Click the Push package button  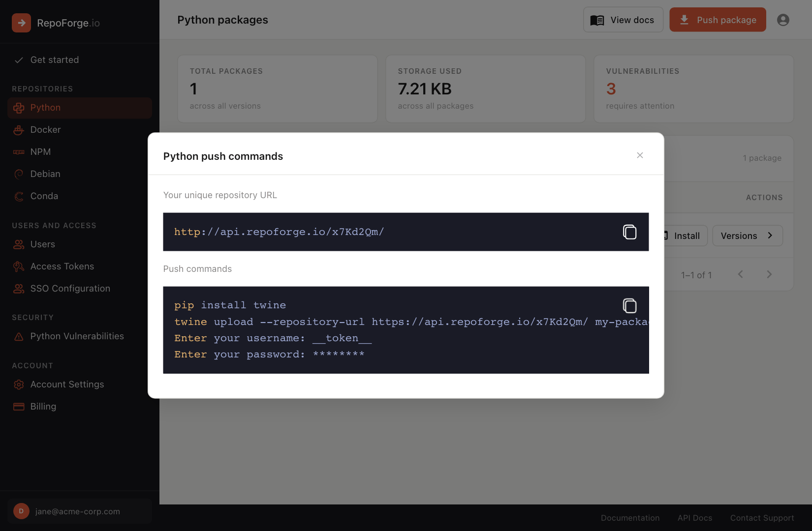[x=718, y=20]
